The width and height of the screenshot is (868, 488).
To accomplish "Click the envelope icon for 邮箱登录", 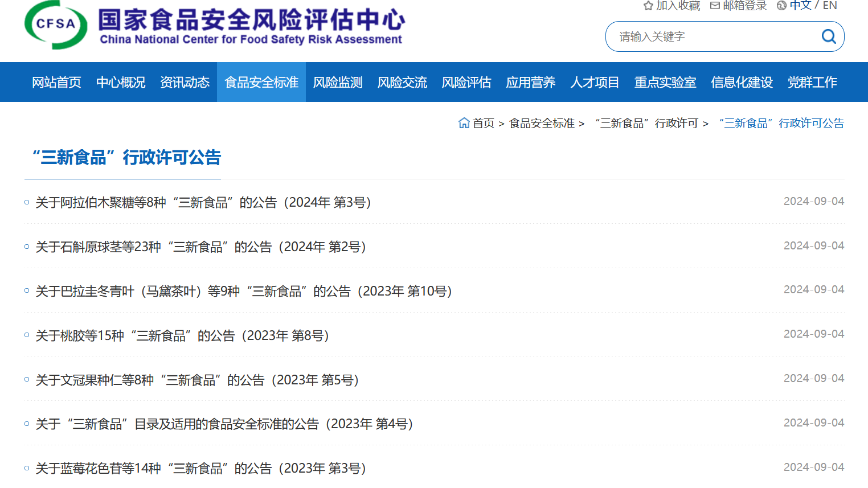I will pyautogui.click(x=715, y=6).
